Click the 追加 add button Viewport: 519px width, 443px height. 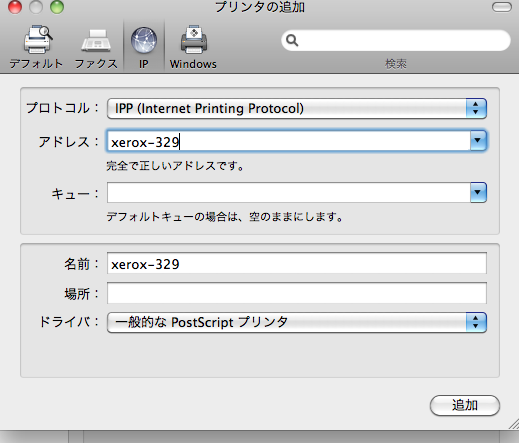[x=465, y=405]
